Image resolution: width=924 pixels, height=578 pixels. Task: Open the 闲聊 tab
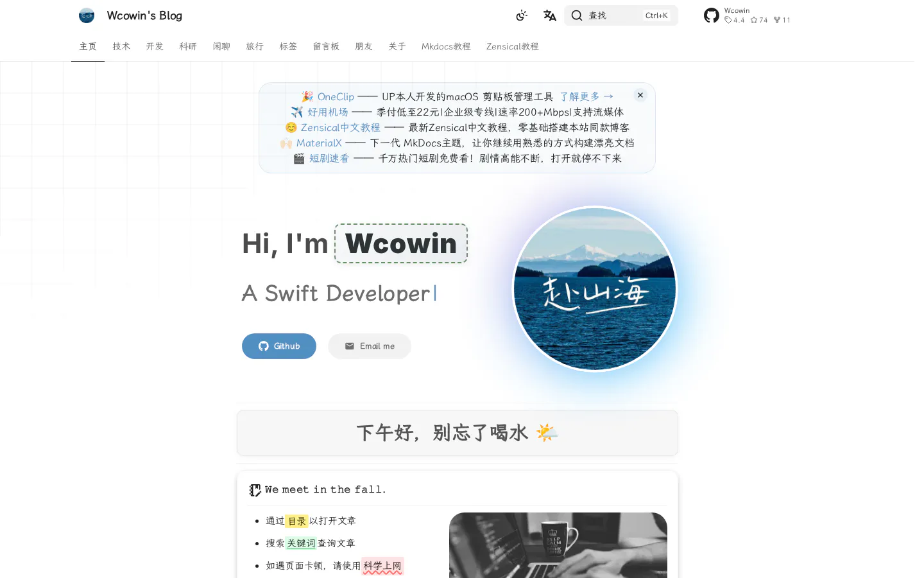tap(221, 46)
